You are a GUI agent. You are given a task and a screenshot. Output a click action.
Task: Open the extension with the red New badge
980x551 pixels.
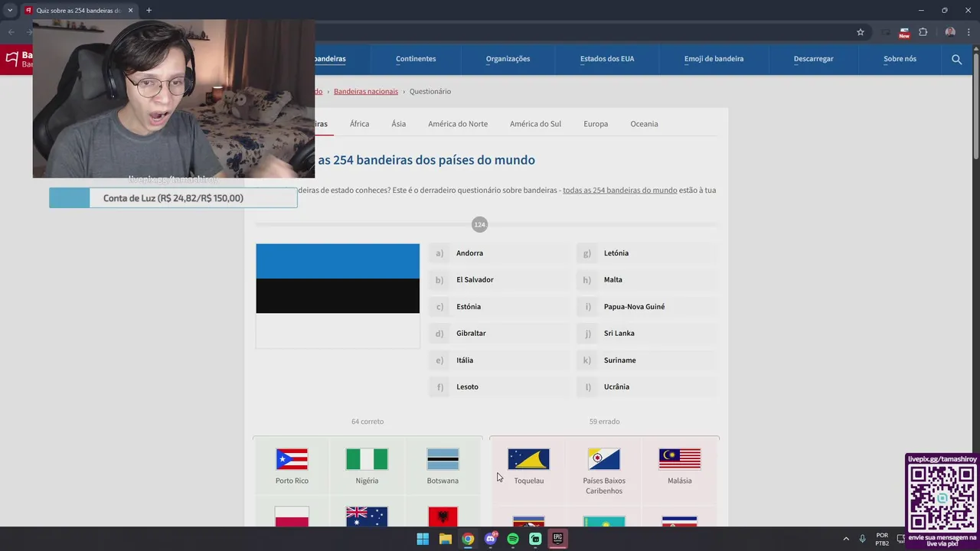(904, 32)
